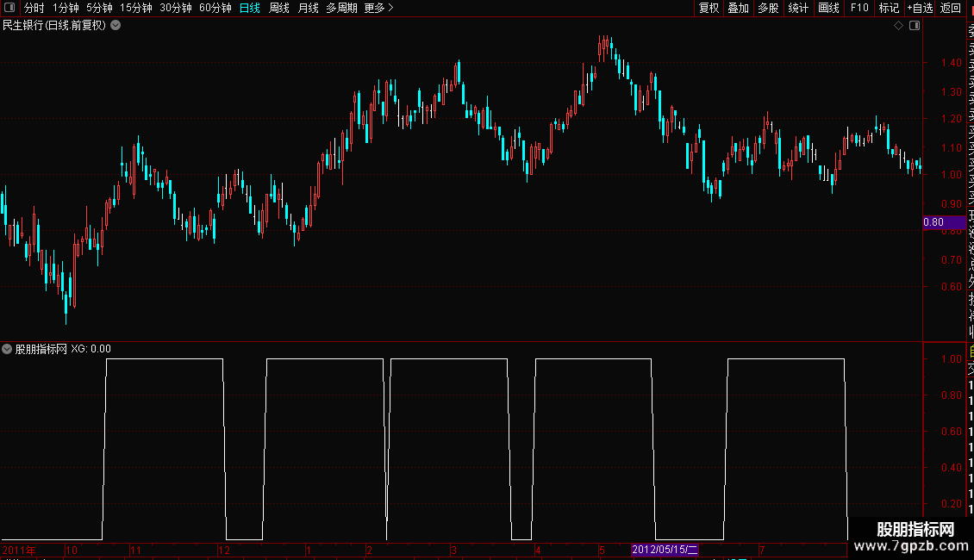This screenshot has height=560, width=974.
Task: Open the 多股 multi-stock view
Action: click(x=768, y=8)
